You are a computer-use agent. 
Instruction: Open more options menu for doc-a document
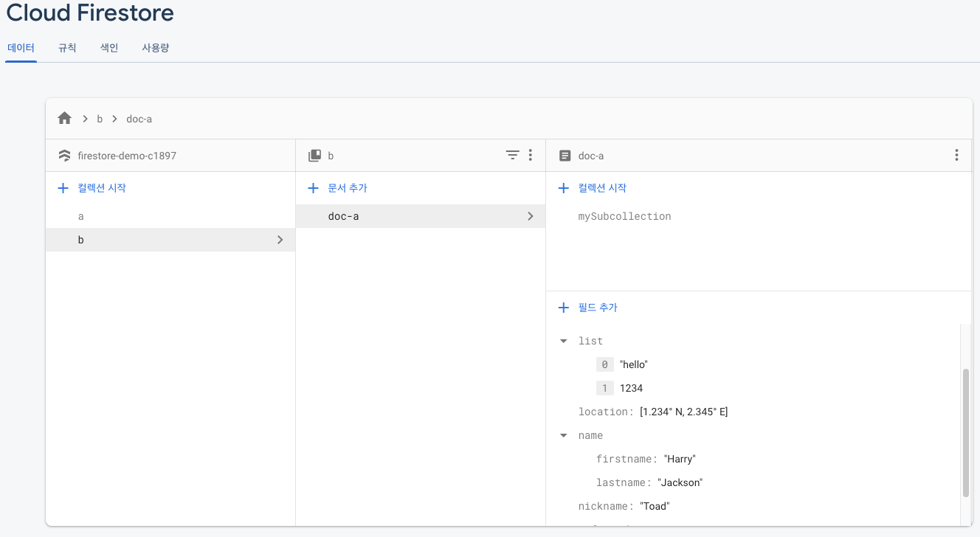pyautogui.click(x=956, y=155)
